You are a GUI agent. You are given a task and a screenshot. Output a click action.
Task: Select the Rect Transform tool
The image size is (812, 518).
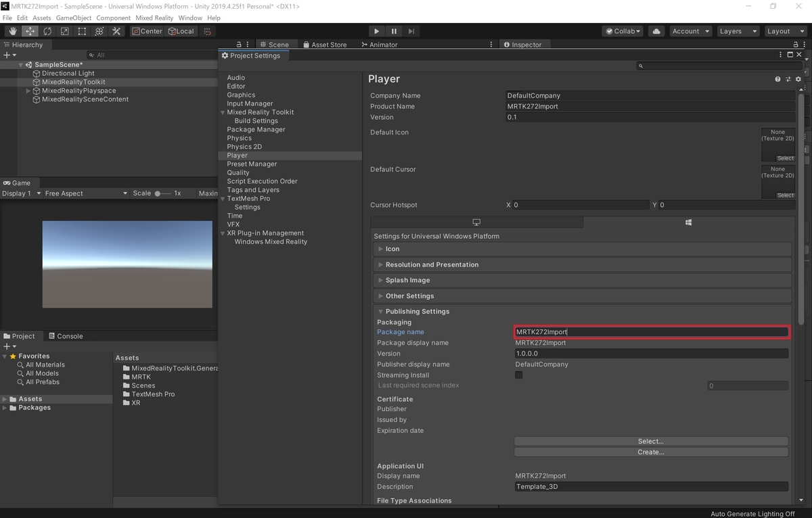[82, 31]
